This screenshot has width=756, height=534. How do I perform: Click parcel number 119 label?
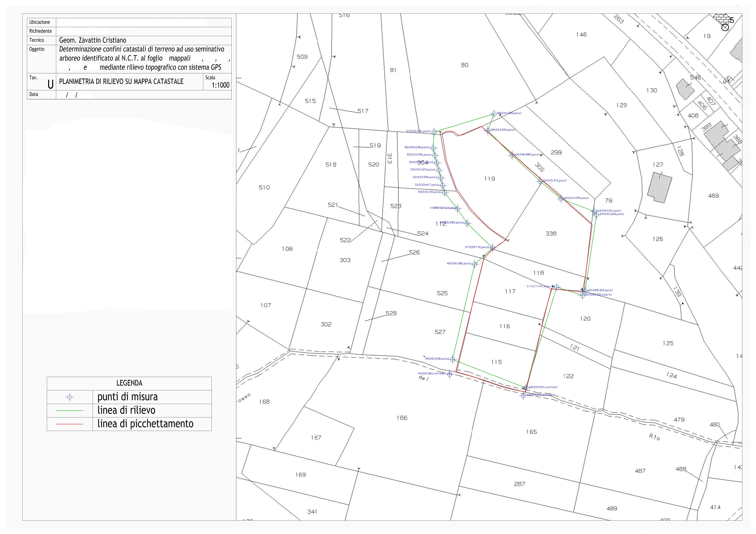[x=489, y=179]
